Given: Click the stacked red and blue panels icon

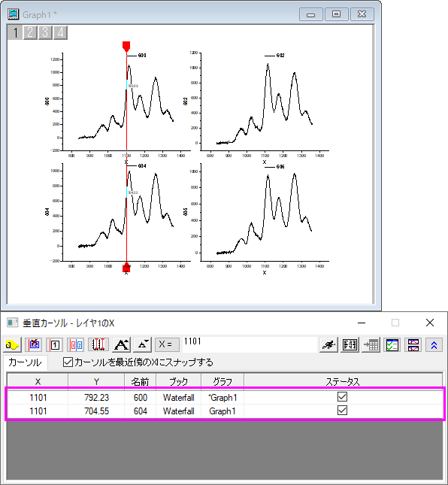Looking at the screenshot, I should [413, 344].
